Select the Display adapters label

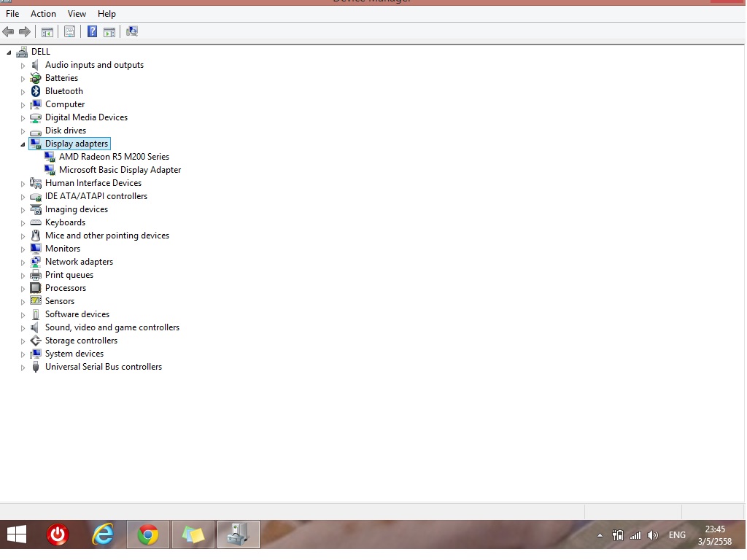click(x=77, y=144)
